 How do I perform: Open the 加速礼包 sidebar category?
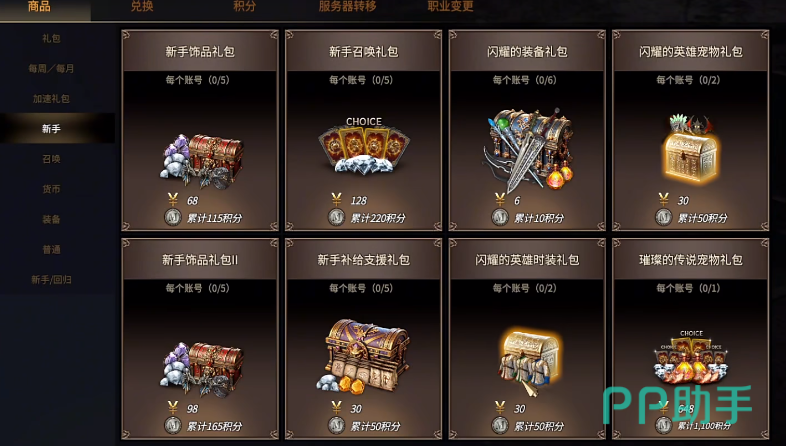[51, 98]
